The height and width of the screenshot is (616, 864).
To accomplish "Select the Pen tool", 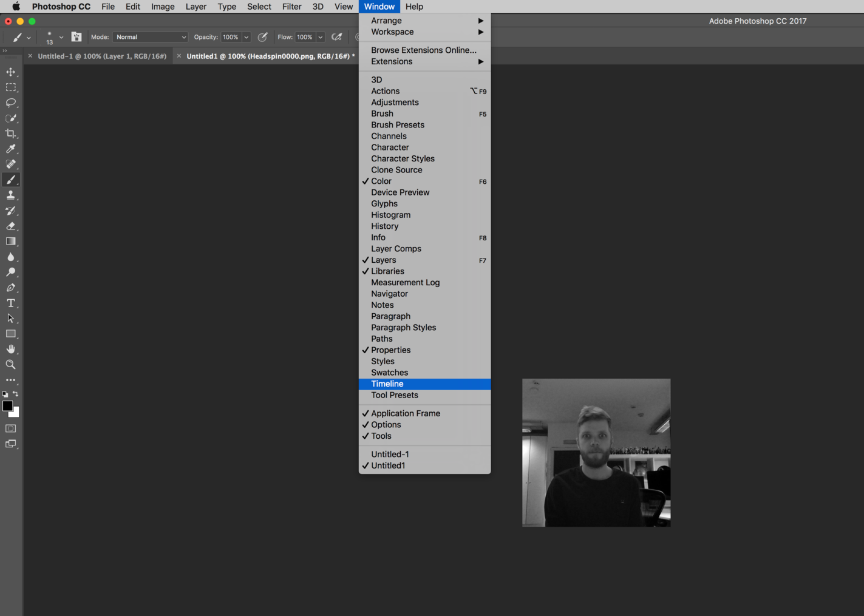I will tap(11, 288).
